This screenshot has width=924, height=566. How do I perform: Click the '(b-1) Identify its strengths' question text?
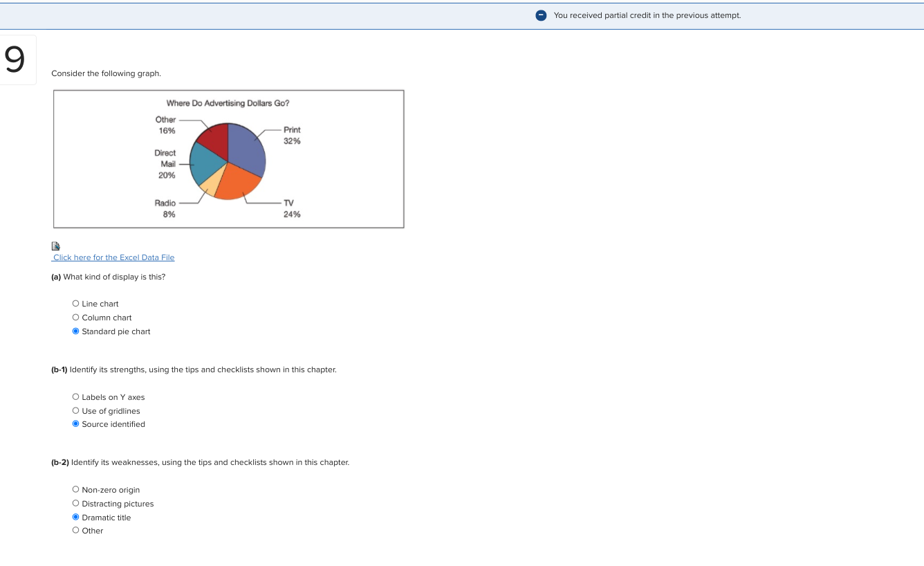click(194, 369)
